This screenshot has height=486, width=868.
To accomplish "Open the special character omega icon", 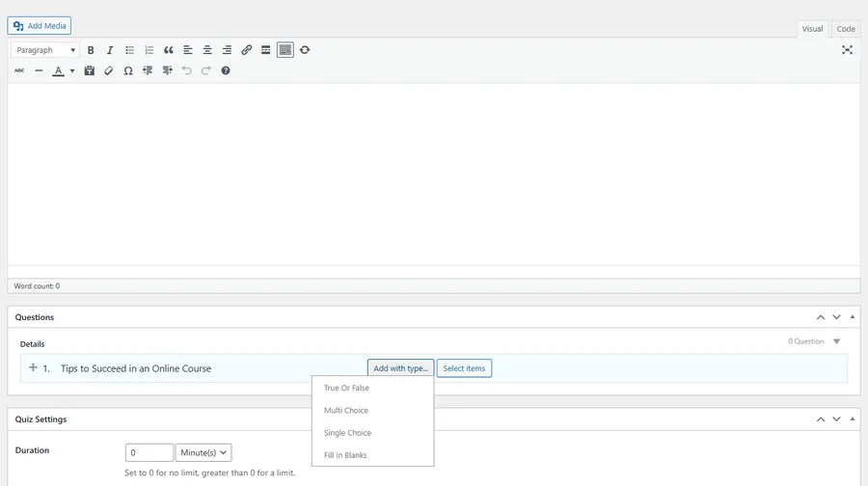I will (128, 70).
